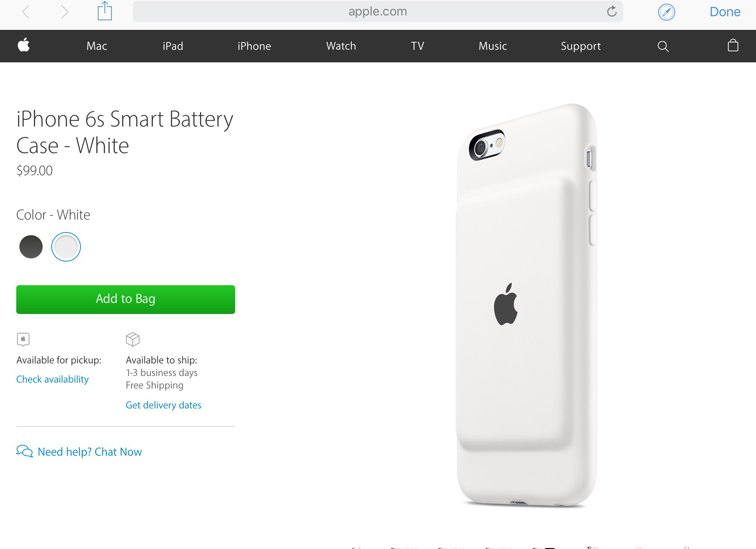Open page in Safari compass icon
The height and width of the screenshot is (549, 756).
pyautogui.click(x=666, y=12)
